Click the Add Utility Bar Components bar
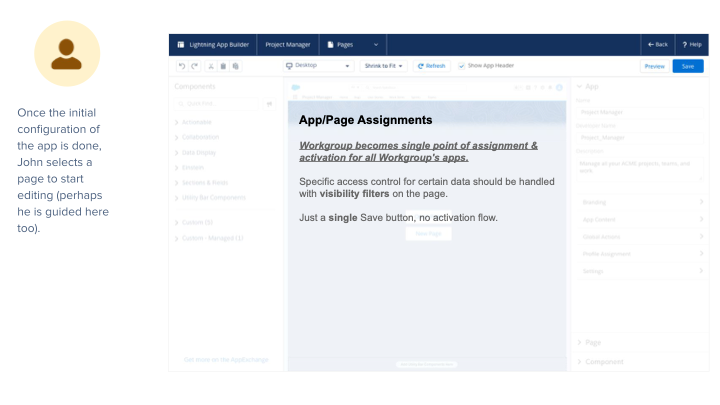The image size is (720, 405). point(427,364)
